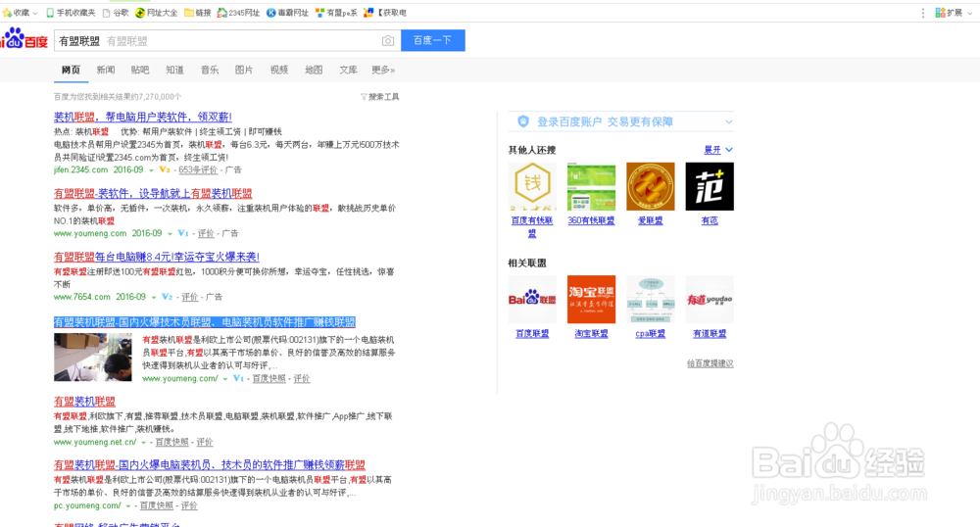Open the 2345网址 bookmark
The image size is (980, 527).
point(238,13)
